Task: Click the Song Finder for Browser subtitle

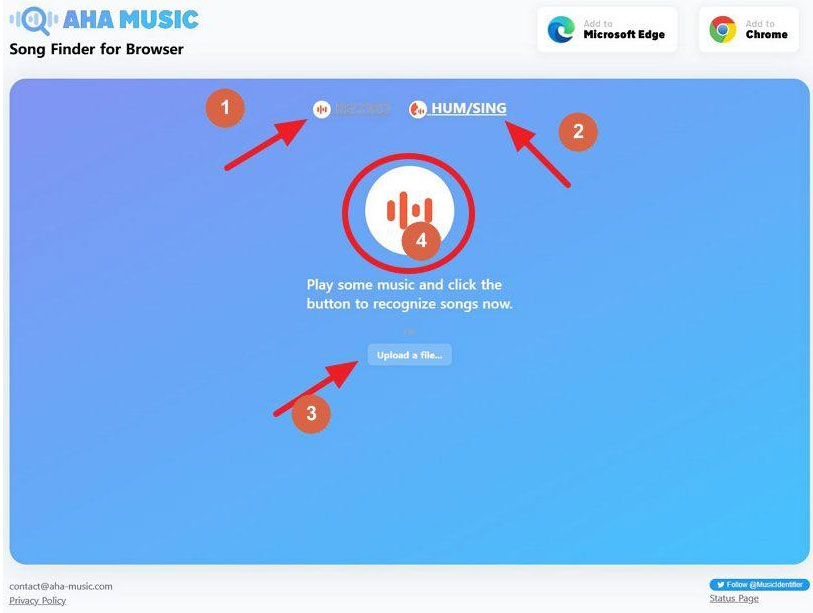Action: coord(96,49)
